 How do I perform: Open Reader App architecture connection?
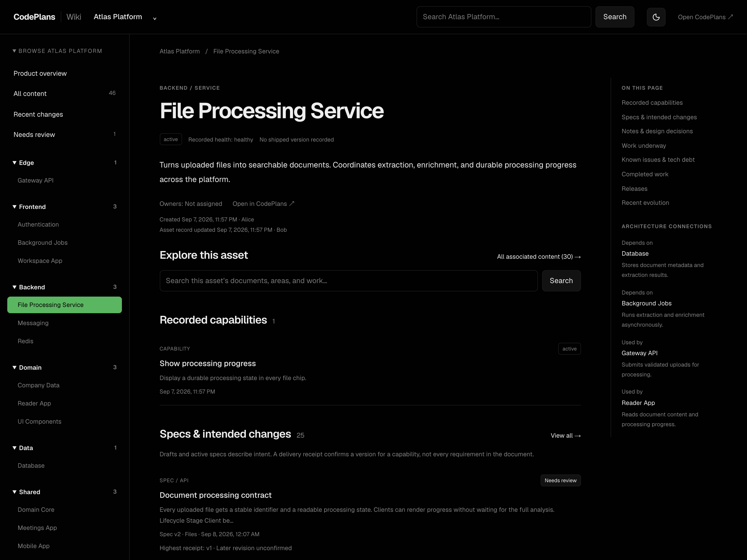pos(638,403)
